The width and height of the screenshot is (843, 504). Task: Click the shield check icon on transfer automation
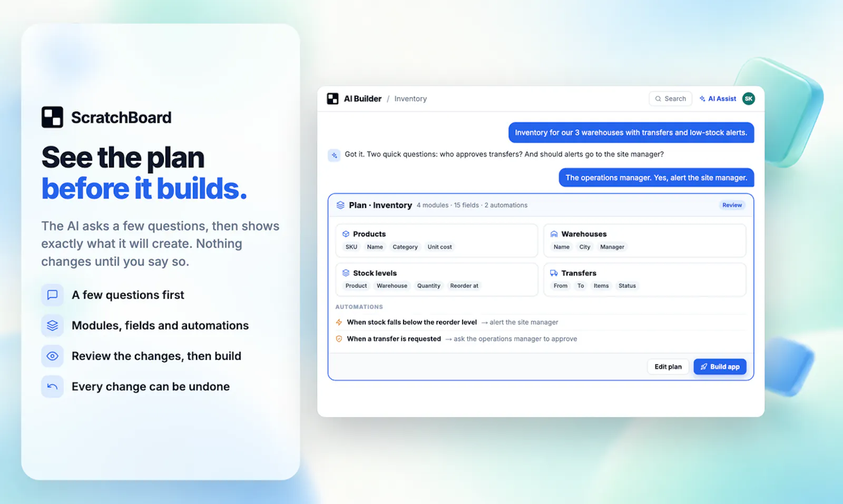coord(339,339)
